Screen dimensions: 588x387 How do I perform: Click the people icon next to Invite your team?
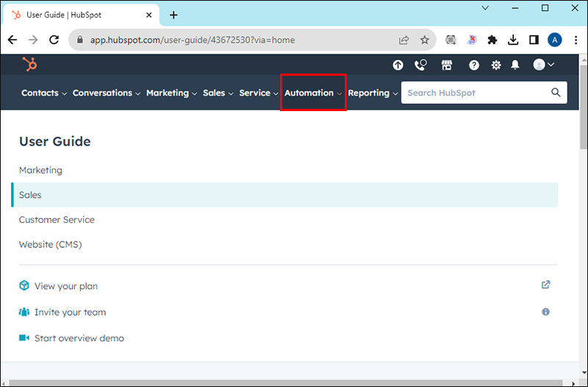(x=24, y=312)
